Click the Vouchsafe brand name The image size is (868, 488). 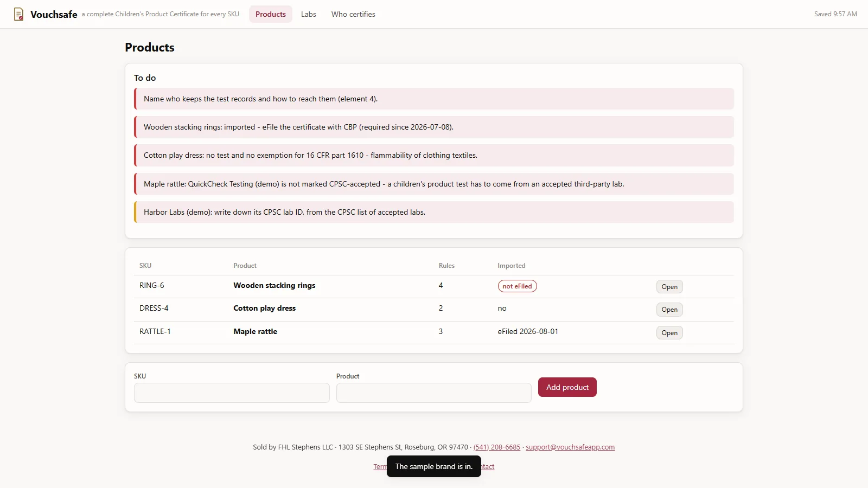click(x=54, y=15)
